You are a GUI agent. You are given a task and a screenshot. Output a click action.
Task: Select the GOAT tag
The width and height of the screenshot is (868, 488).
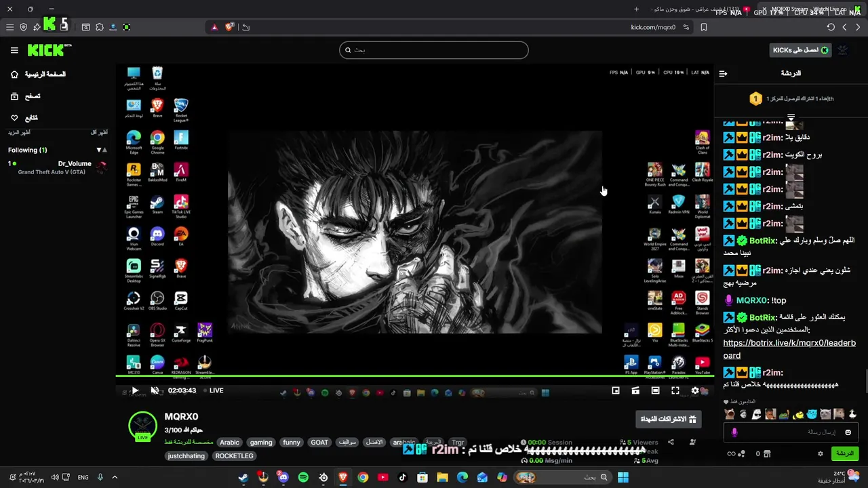(319, 443)
